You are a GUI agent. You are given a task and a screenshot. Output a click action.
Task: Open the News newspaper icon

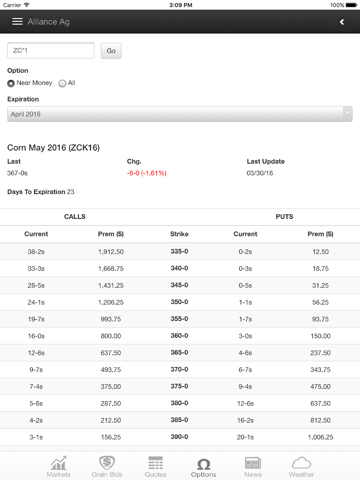click(x=253, y=463)
